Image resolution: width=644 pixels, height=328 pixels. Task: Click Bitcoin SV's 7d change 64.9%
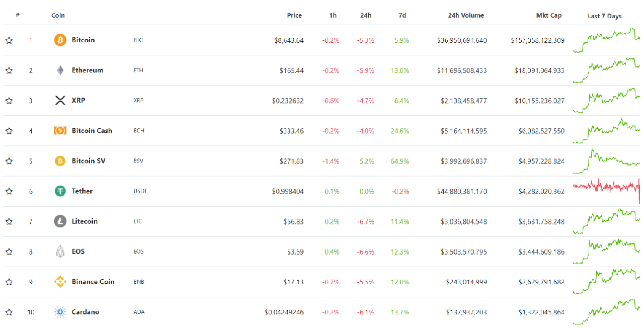(x=400, y=161)
